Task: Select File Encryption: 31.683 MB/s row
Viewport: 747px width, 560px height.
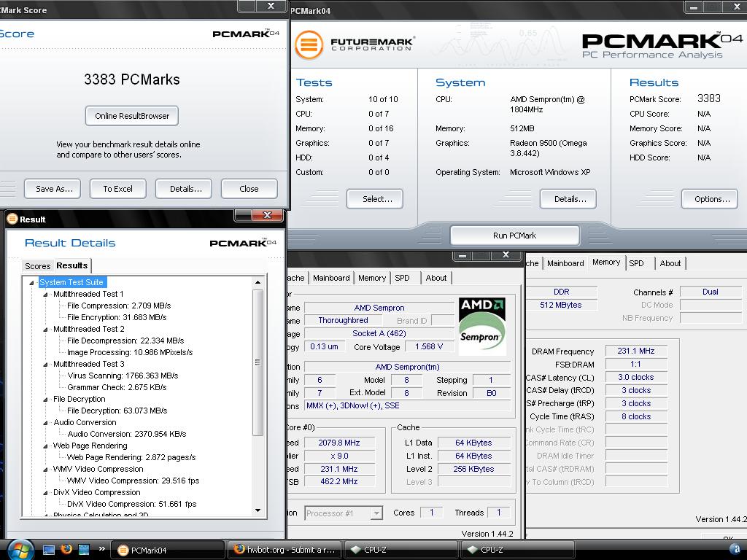Action: tap(117, 317)
